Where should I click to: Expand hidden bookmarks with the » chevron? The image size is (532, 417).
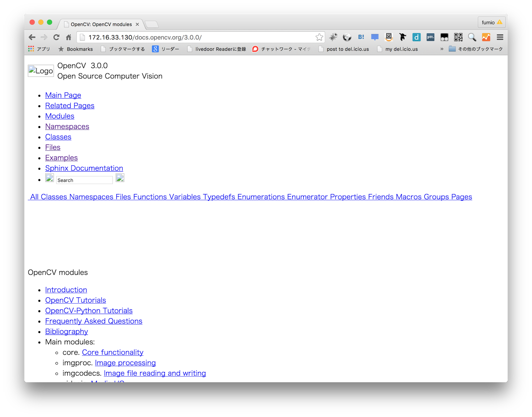442,49
